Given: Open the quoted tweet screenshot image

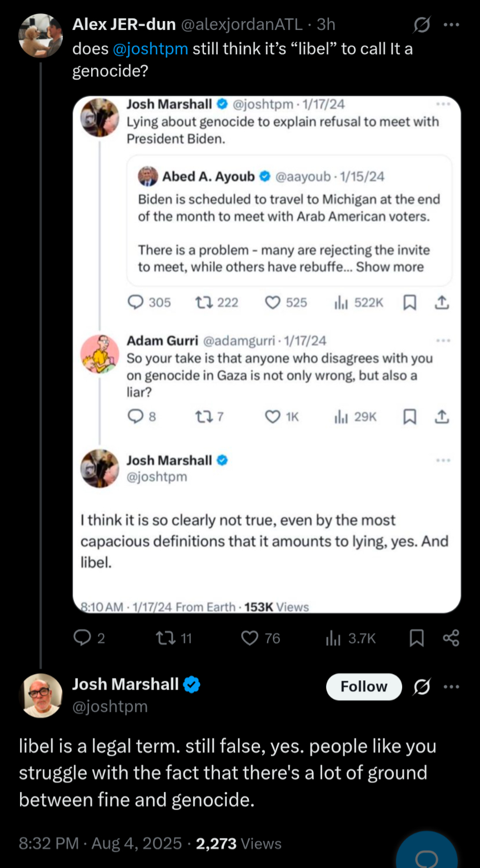Looking at the screenshot, I should 267,355.
